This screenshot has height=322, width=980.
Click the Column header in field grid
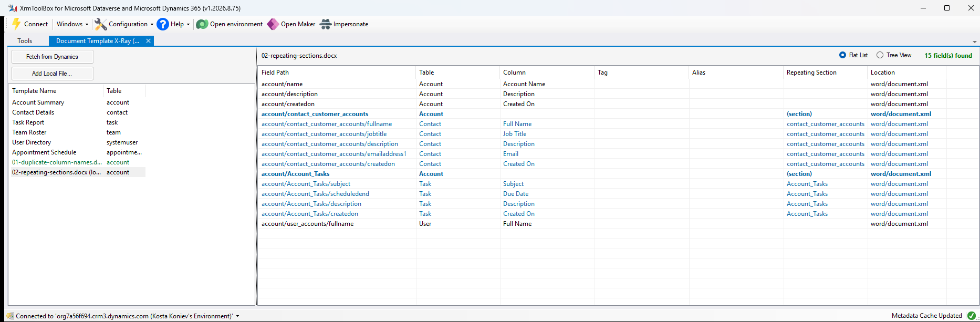[547, 72]
